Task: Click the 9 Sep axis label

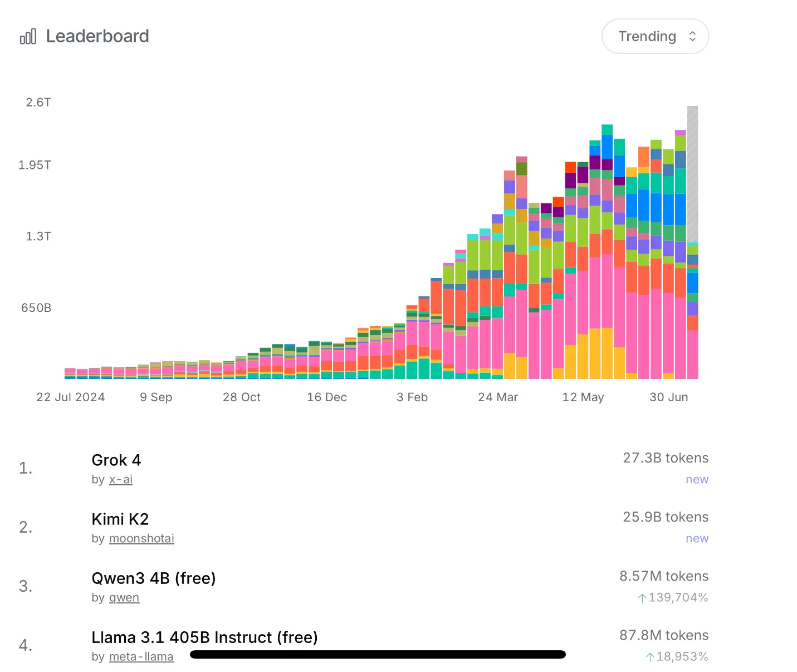Action: click(156, 397)
